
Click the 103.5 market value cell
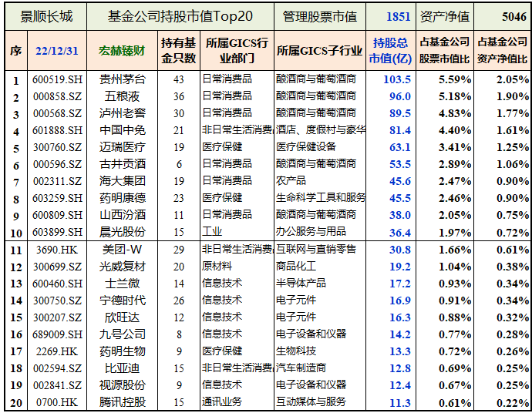click(397, 79)
